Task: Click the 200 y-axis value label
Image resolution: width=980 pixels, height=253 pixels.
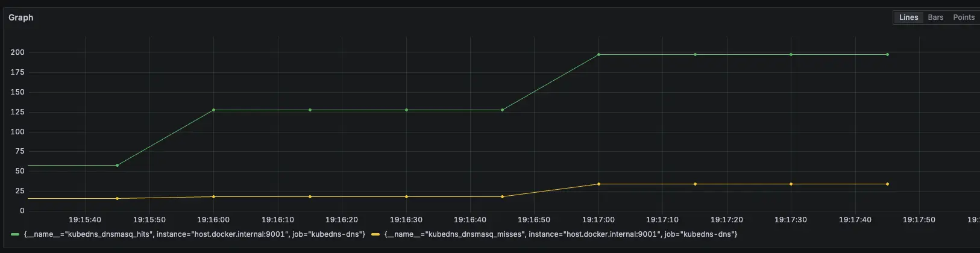Action: [x=17, y=52]
